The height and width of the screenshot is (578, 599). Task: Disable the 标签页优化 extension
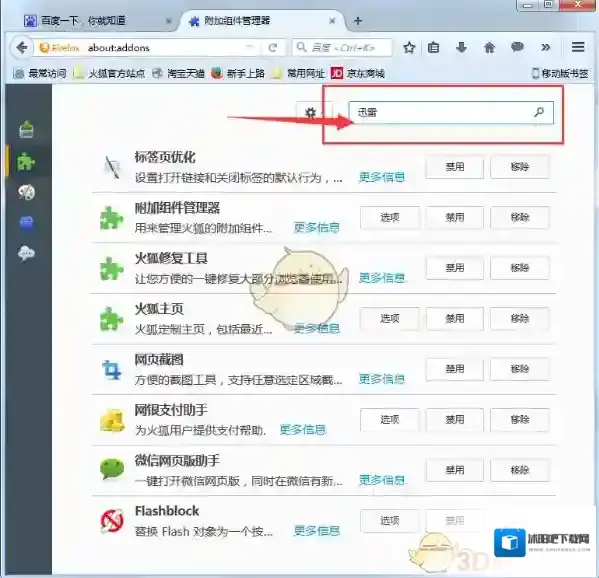pos(455,167)
